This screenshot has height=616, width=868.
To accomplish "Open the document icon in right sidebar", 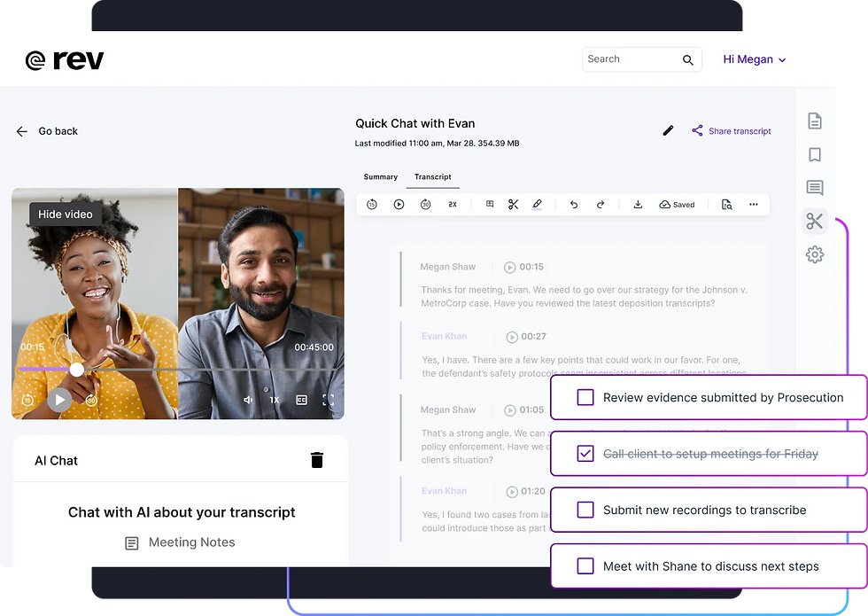I will pos(815,121).
